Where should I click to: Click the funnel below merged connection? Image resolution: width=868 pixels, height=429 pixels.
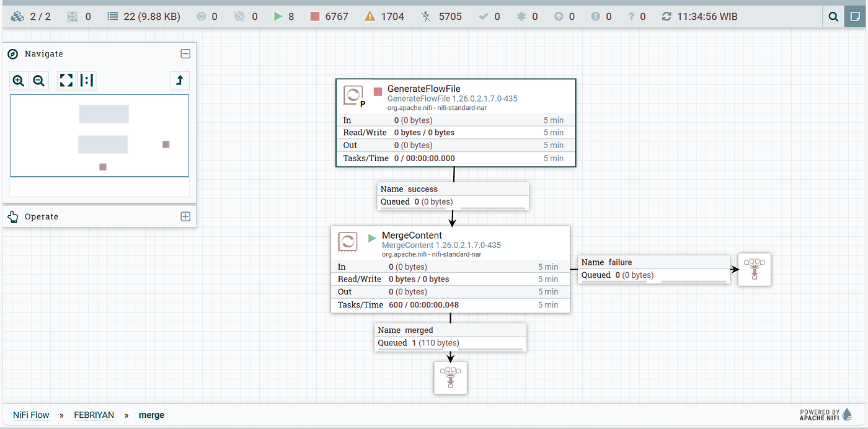(x=451, y=378)
